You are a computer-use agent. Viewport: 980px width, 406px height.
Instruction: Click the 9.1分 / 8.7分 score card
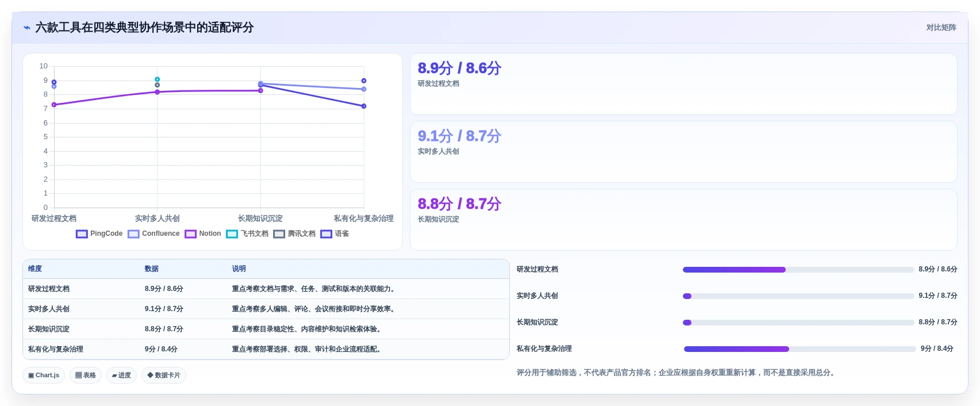click(x=683, y=152)
